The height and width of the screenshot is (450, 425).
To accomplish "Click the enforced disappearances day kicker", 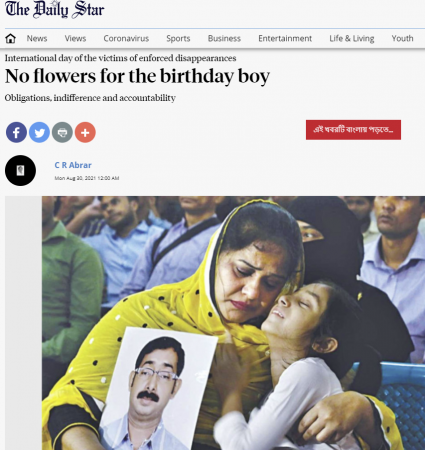I will click(120, 58).
